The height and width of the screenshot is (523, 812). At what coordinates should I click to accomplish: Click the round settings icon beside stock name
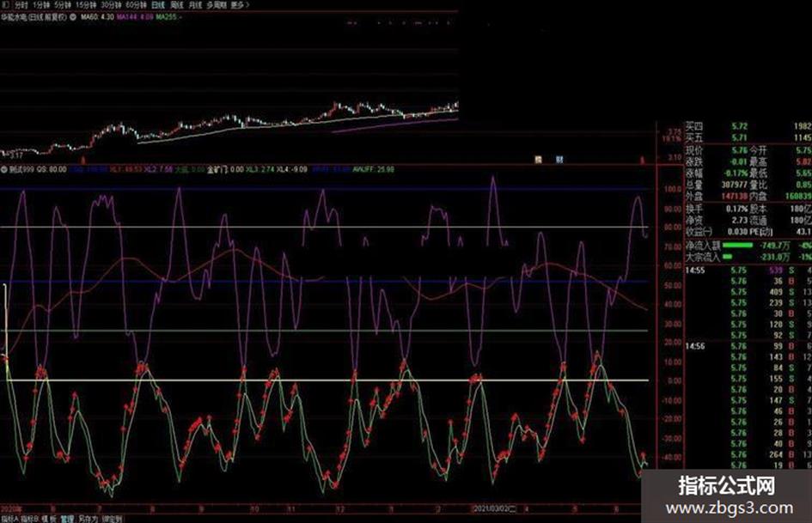(72, 17)
